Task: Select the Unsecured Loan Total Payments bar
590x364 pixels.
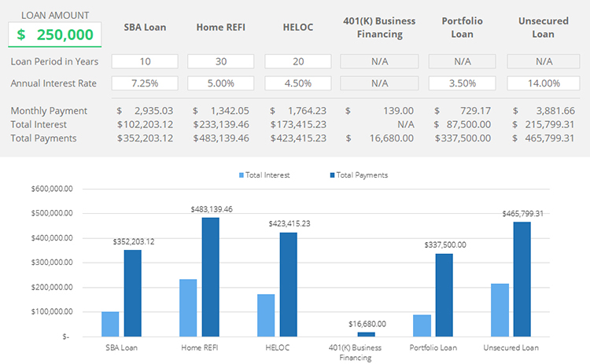Action: [x=522, y=279]
